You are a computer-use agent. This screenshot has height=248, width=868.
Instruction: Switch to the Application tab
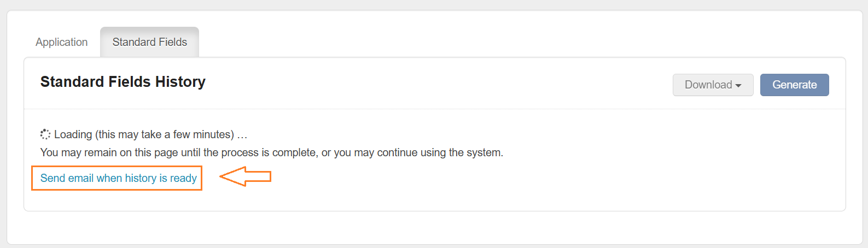coord(61,42)
